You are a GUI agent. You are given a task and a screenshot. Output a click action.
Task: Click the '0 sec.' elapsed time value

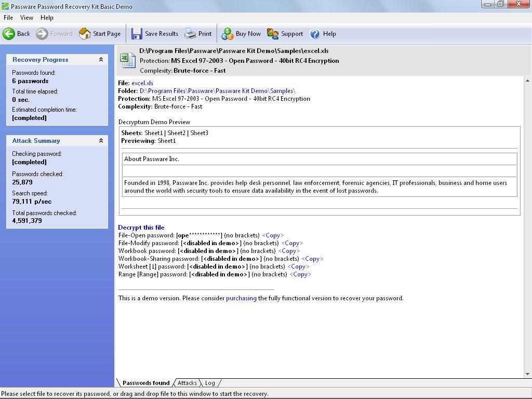click(21, 99)
